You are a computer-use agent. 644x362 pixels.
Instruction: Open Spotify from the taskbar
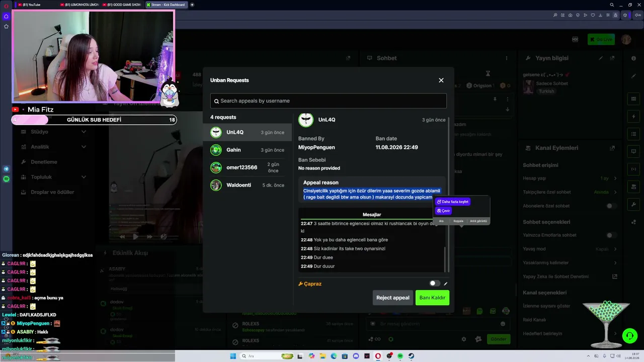pyautogui.click(x=400, y=356)
